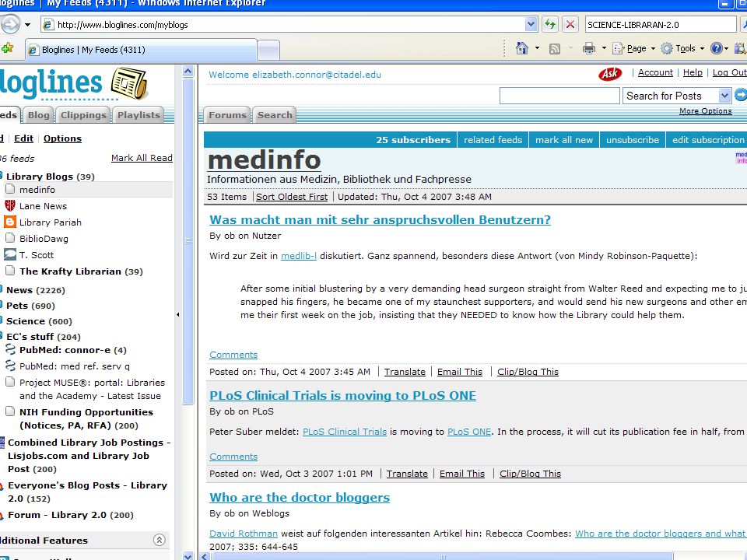
Task: Click the Bloglines newspaper logo
Action: (129, 84)
